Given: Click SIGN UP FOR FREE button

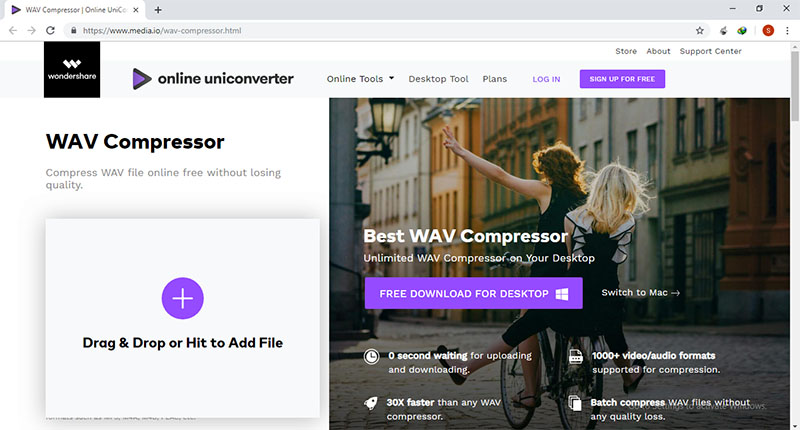Looking at the screenshot, I should (622, 79).
